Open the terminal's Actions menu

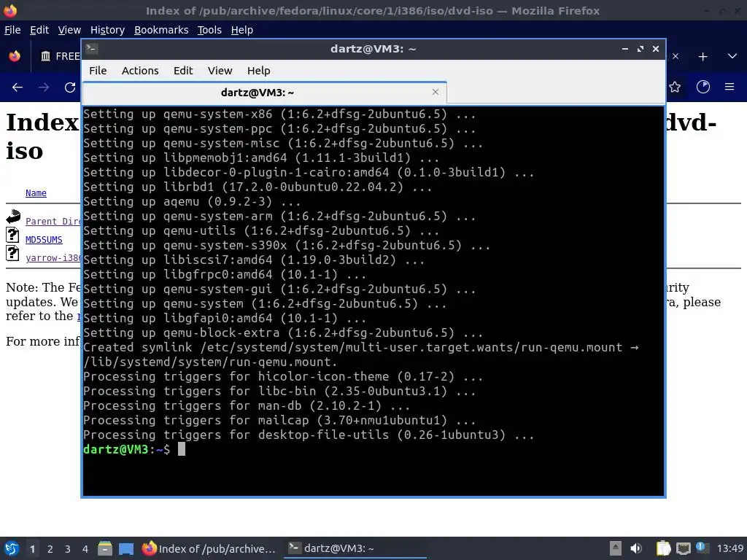(x=140, y=71)
